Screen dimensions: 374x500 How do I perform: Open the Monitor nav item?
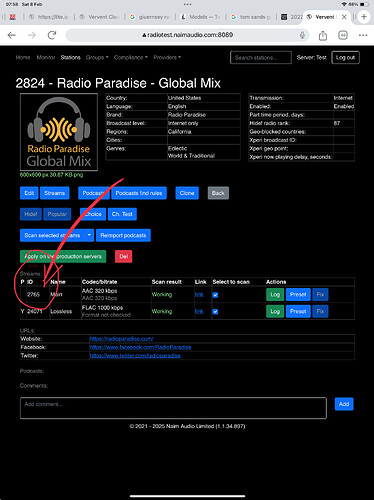(46, 57)
